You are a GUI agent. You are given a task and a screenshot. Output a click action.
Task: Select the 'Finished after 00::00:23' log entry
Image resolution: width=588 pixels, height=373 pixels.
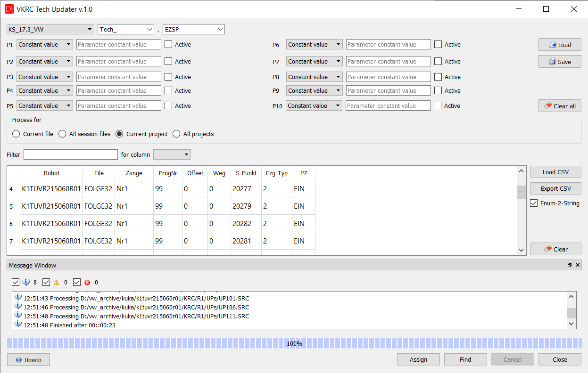click(70, 325)
